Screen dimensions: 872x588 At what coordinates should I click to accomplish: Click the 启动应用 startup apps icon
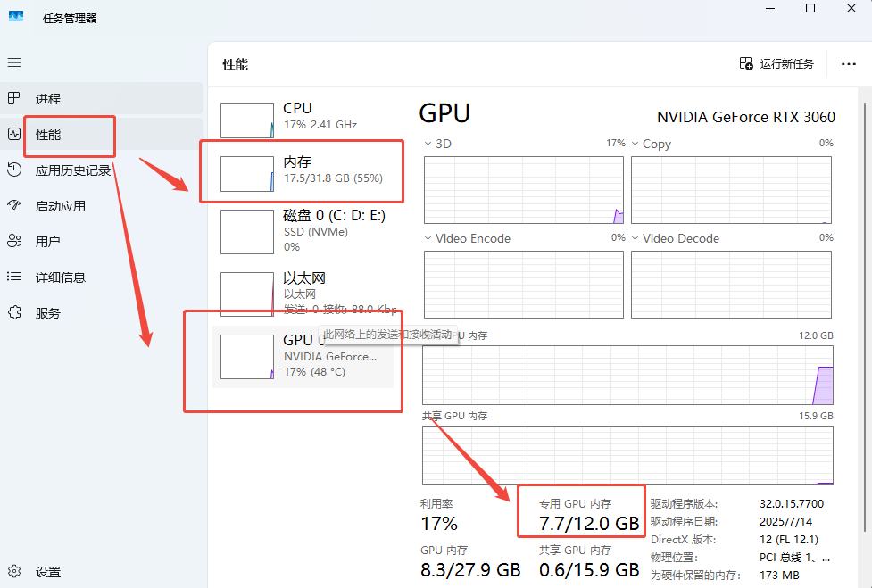[14, 206]
